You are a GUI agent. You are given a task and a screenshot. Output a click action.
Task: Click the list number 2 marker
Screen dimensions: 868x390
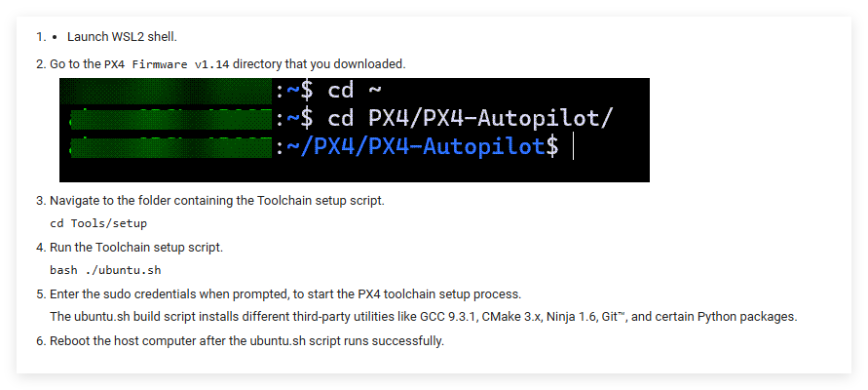[x=41, y=64]
